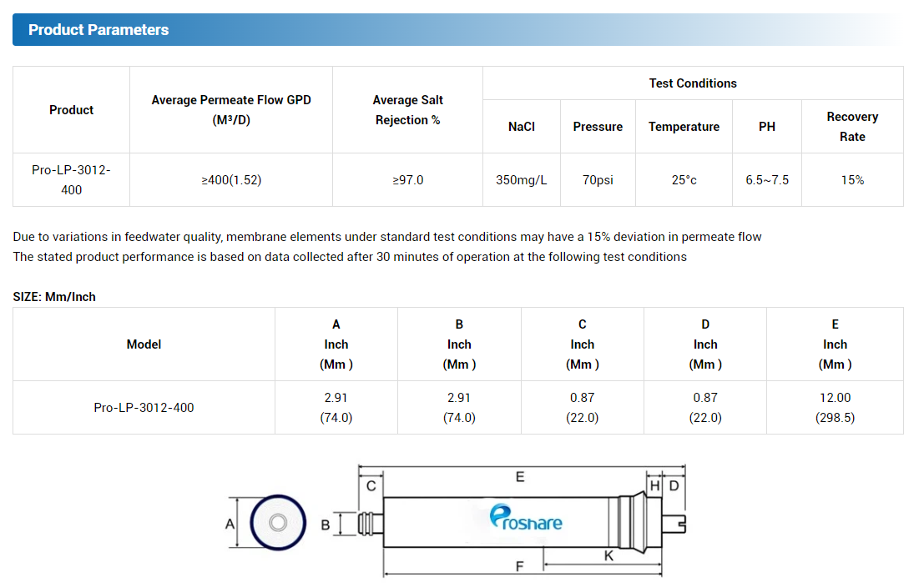The image size is (924, 588).
Task: Click the "Due to variations in feedwater quality" sentence
Action: (387, 237)
